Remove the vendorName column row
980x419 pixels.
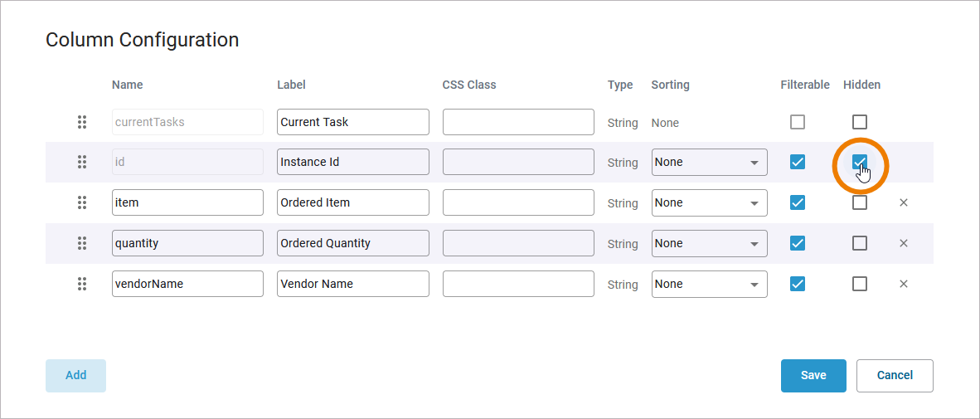coord(904,284)
